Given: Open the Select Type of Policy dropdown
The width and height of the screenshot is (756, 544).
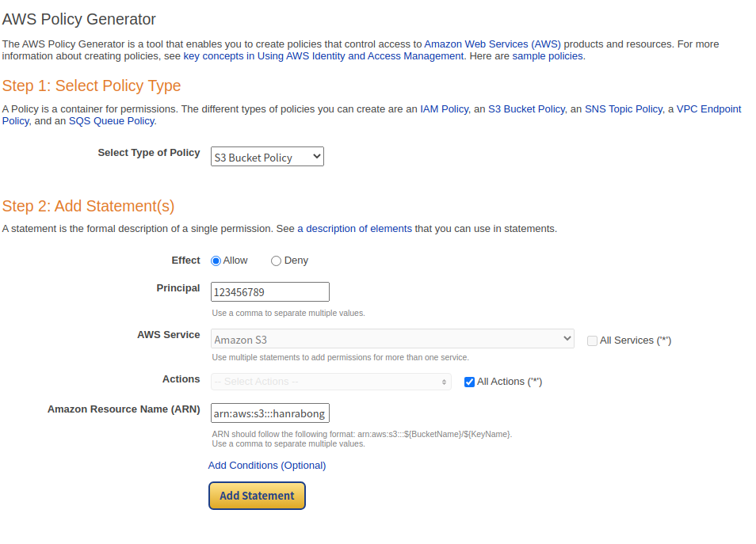Looking at the screenshot, I should click(x=267, y=157).
